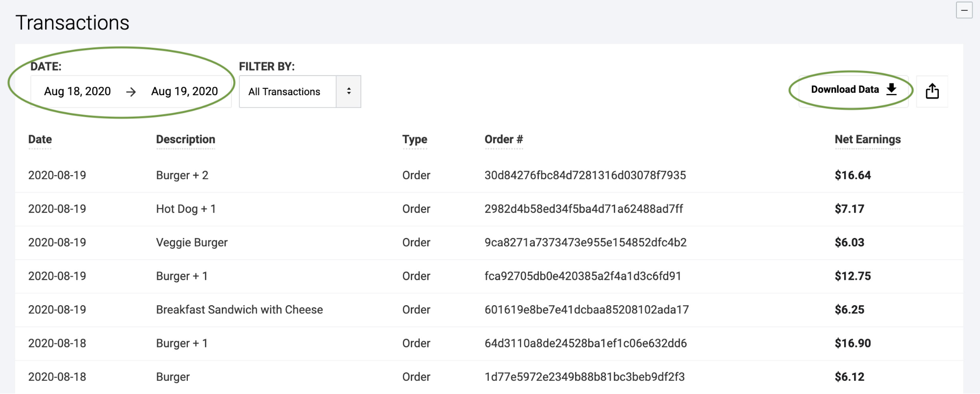Click the Download Data button
Viewport: 980px width, 394px height.
tap(854, 90)
